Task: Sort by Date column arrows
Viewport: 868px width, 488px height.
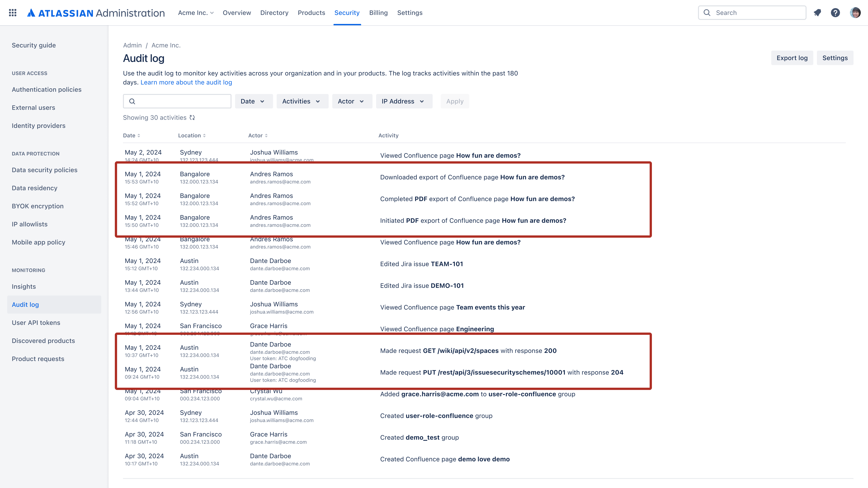Action: point(139,135)
